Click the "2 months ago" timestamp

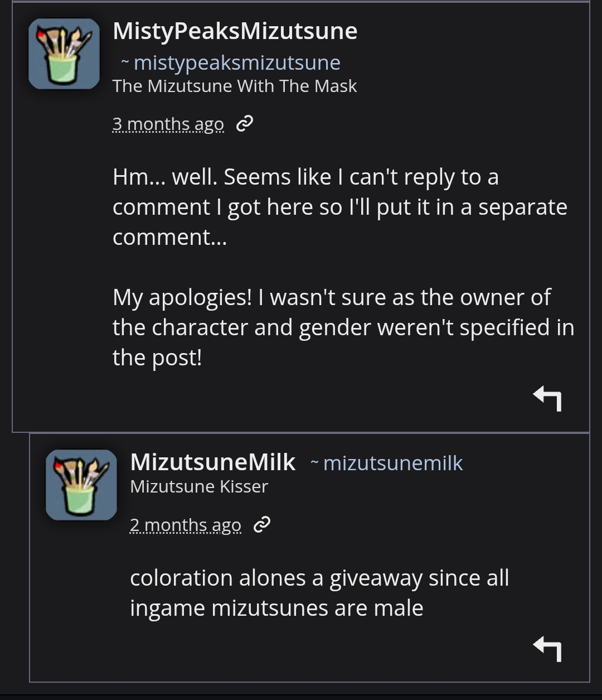click(185, 525)
